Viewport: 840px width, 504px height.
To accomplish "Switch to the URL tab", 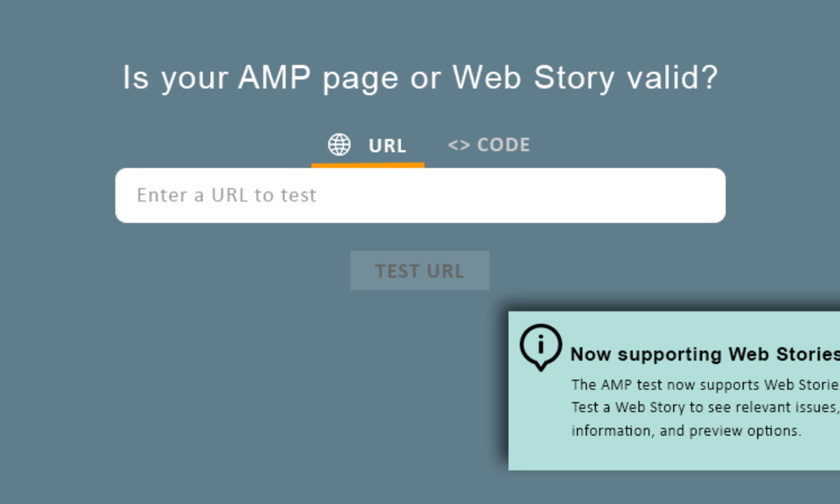I will click(387, 146).
